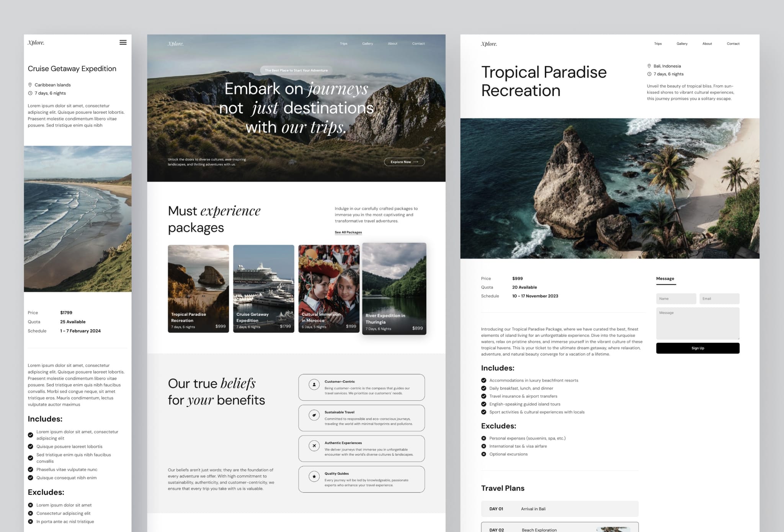This screenshot has width=784, height=532.
Task: Click the Xplore logo in mobile view
Action: coord(36,42)
